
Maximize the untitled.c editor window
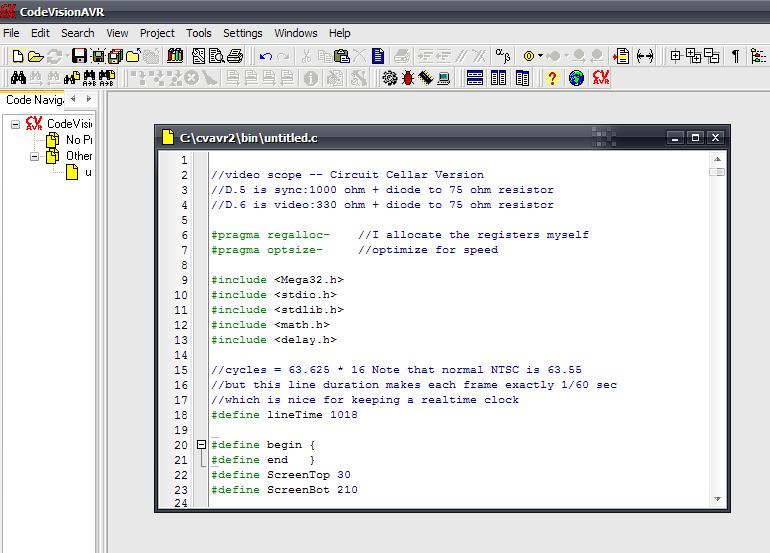click(695, 138)
